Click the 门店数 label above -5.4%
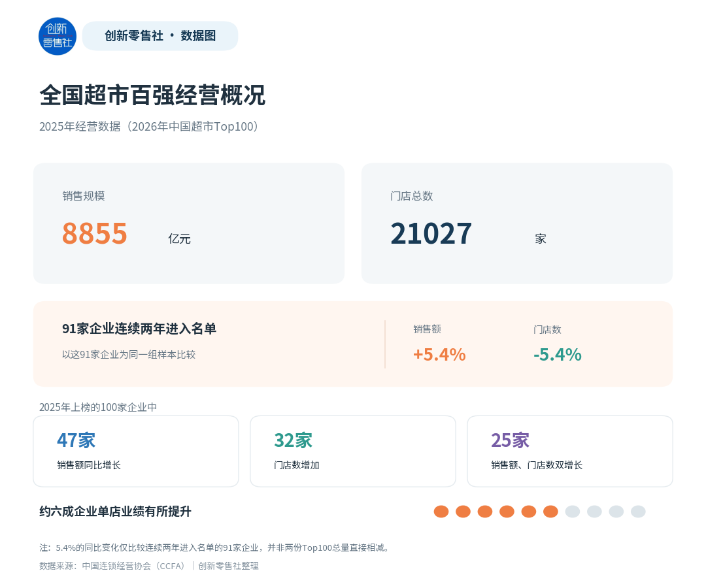706x588 pixels. (x=548, y=330)
